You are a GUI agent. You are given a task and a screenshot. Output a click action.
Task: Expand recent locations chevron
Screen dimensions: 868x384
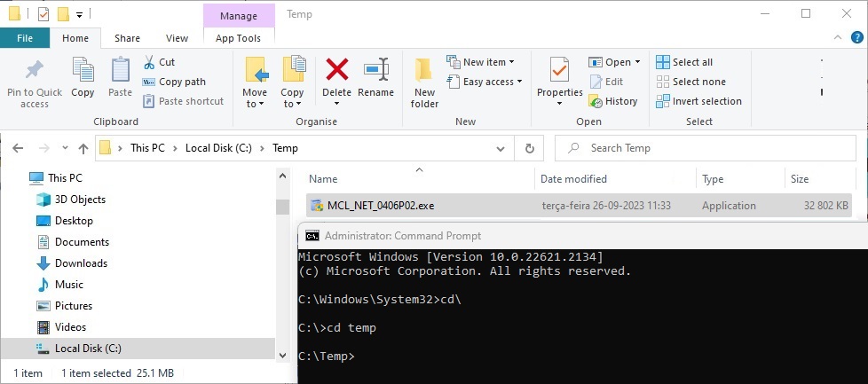[65, 148]
